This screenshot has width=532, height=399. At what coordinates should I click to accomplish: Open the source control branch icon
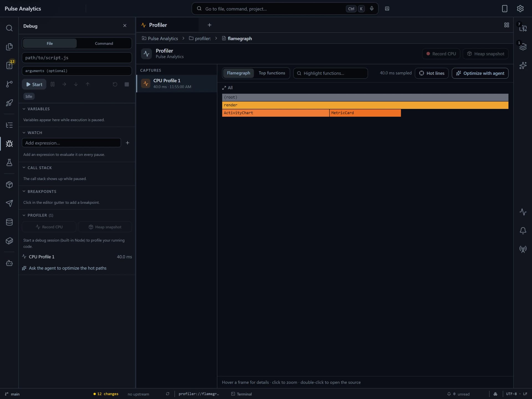[9, 84]
